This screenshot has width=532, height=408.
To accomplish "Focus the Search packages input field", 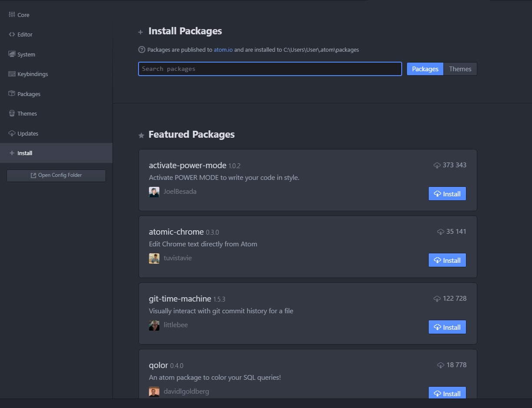I will [x=270, y=69].
